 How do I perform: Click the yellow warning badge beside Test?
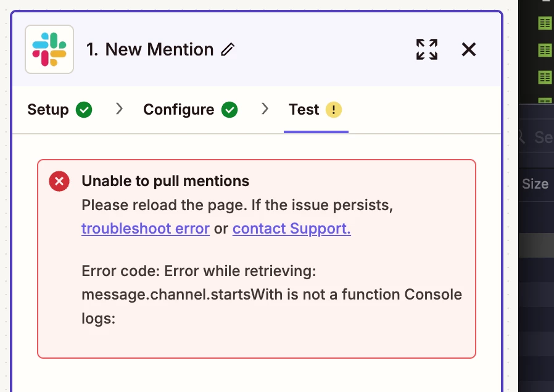[x=334, y=109]
